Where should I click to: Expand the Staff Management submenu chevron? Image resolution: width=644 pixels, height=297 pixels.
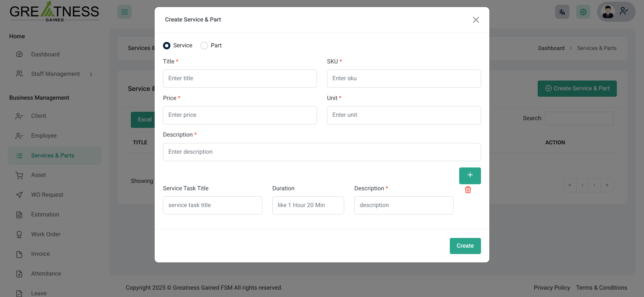pos(91,74)
